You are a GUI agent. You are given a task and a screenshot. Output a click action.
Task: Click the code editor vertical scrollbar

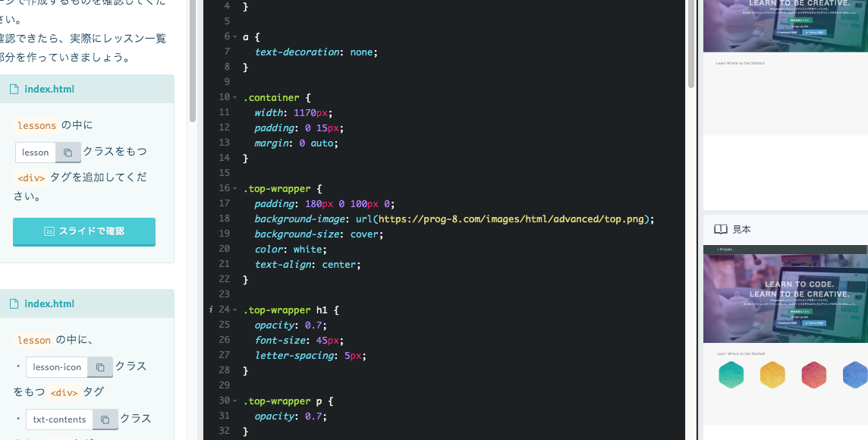691,46
